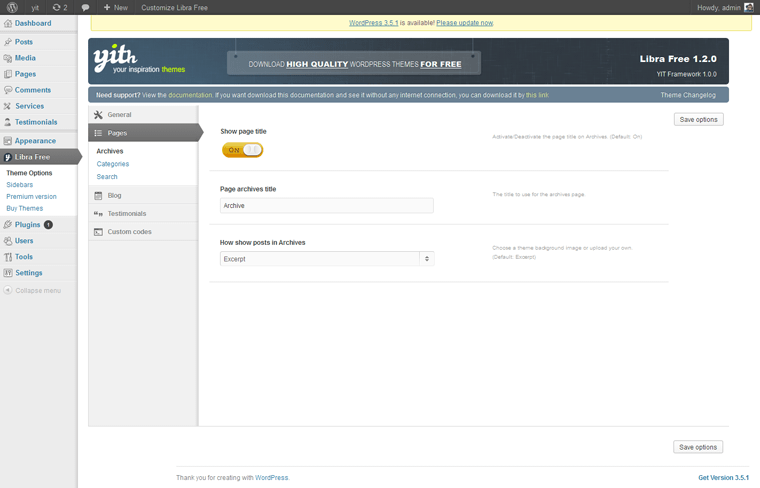Click the top Save options button
Screen dimensions: 760x488
click(698, 119)
